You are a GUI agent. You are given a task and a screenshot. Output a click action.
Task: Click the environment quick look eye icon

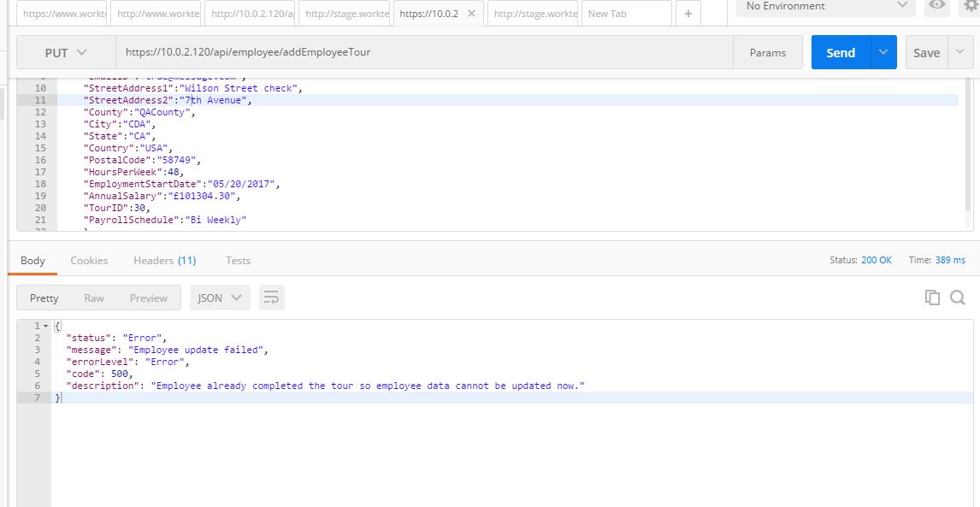click(937, 6)
